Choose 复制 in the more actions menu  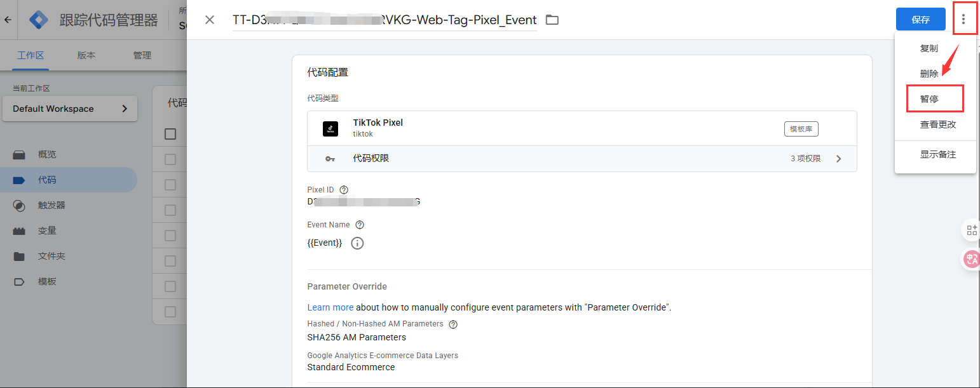[x=929, y=48]
